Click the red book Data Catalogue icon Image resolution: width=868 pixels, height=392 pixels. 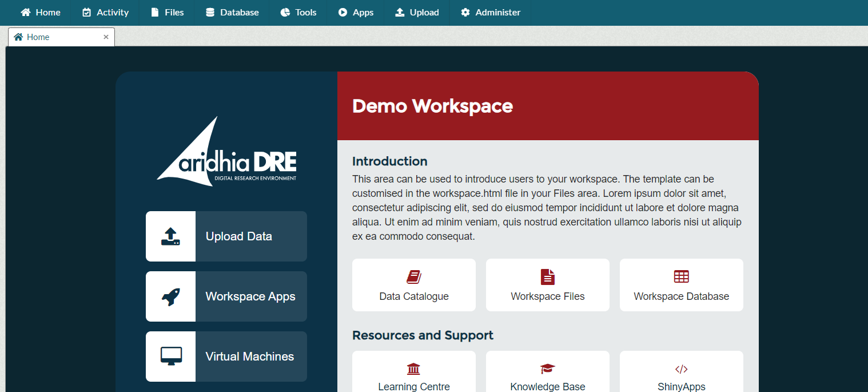414,277
